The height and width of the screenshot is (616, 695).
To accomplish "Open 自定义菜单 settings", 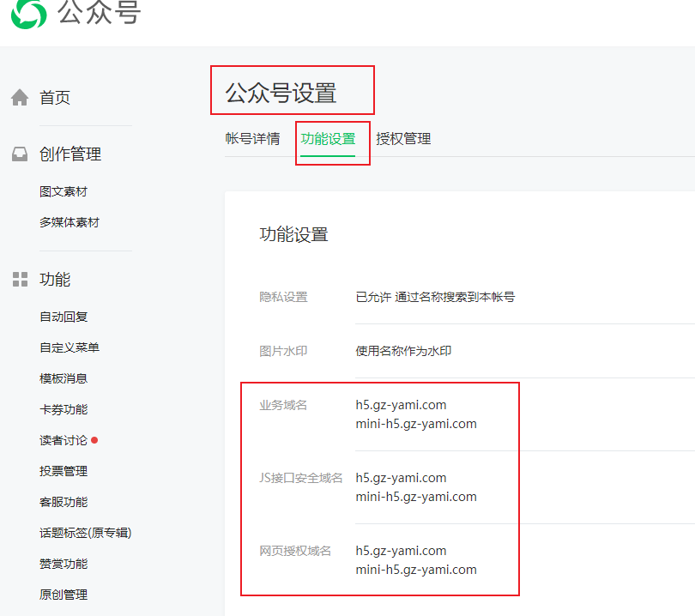I will pyautogui.click(x=69, y=347).
